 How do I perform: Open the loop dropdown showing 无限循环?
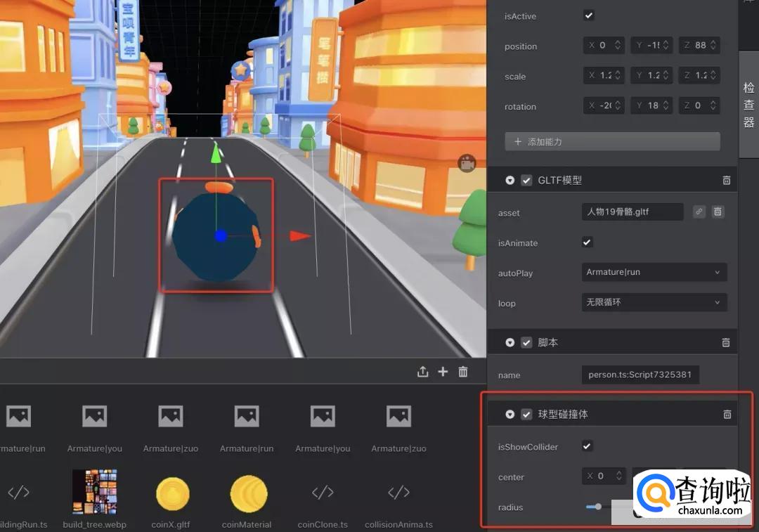pyautogui.click(x=654, y=302)
